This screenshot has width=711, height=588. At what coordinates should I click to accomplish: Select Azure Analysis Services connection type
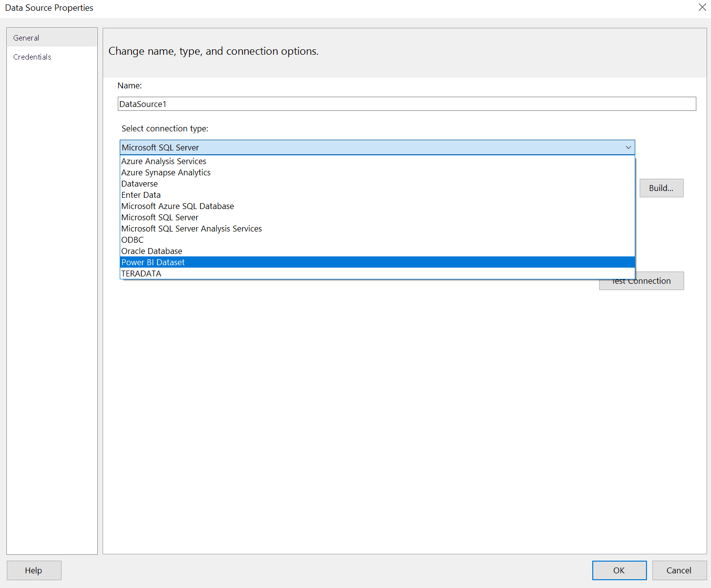pyautogui.click(x=164, y=161)
